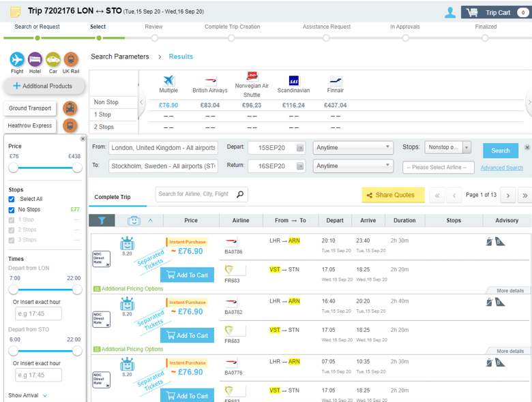Go to next results page
532x402 pixels.
[507, 196]
